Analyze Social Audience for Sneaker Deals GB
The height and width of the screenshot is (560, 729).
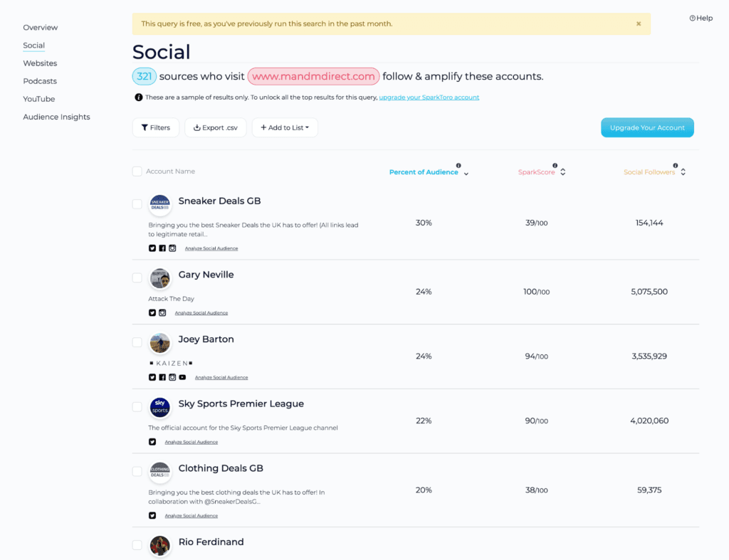pyautogui.click(x=211, y=248)
